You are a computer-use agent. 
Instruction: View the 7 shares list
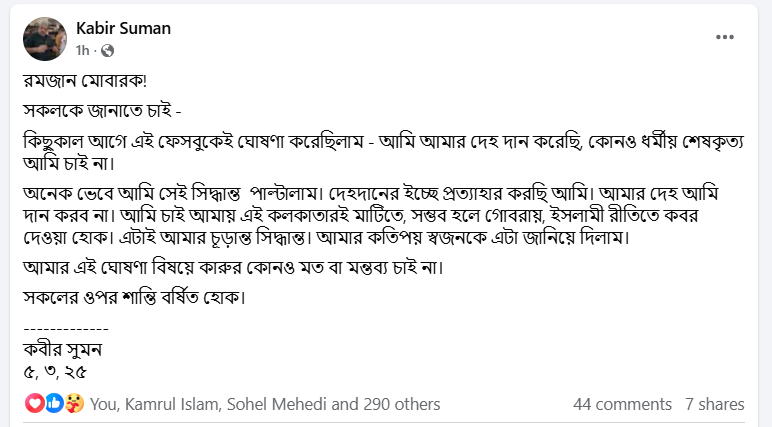click(x=714, y=404)
